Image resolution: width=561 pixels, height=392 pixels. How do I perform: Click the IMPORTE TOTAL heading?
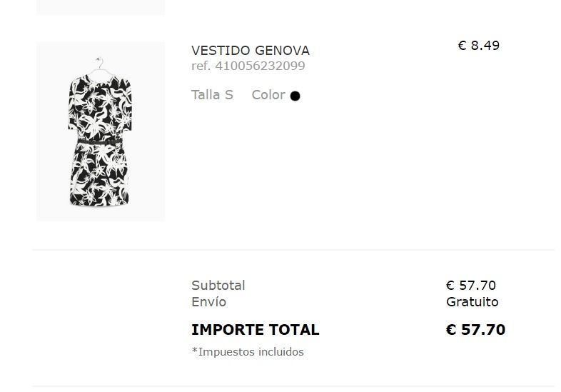coord(256,330)
